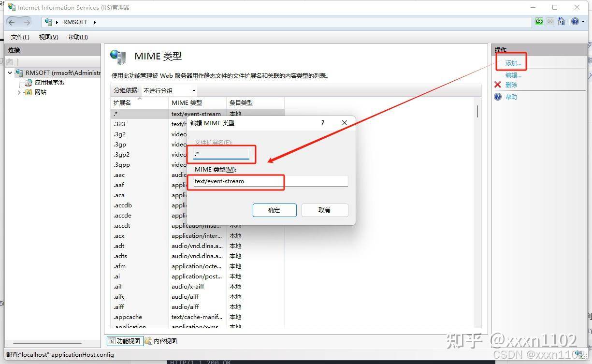Click 删除 in the actions pane

(511, 85)
